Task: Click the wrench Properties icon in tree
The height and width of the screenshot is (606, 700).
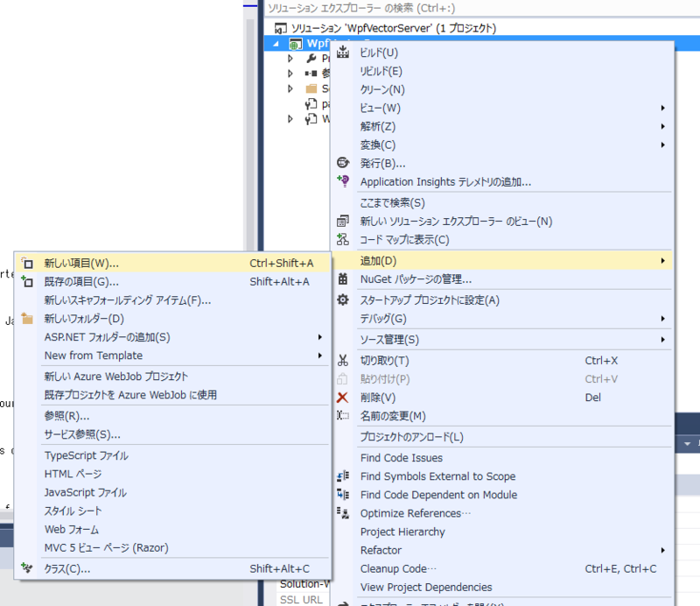Action: pyautogui.click(x=311, y=58)
